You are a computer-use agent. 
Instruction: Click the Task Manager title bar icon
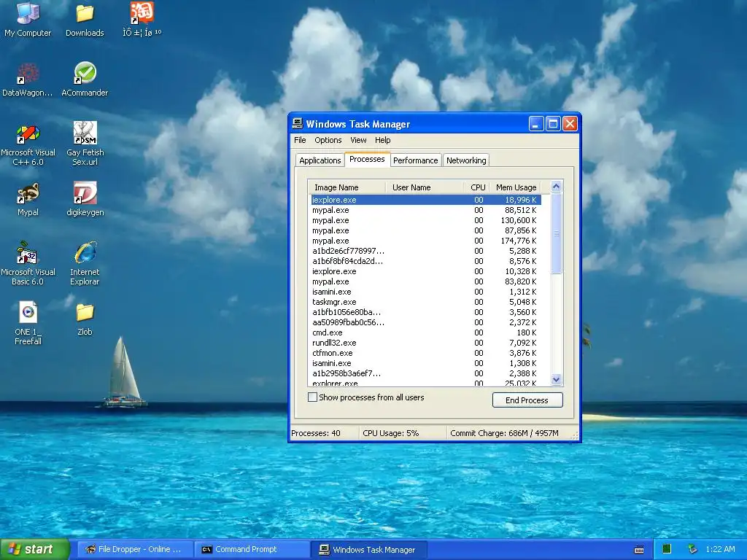(x=298, y=124)
